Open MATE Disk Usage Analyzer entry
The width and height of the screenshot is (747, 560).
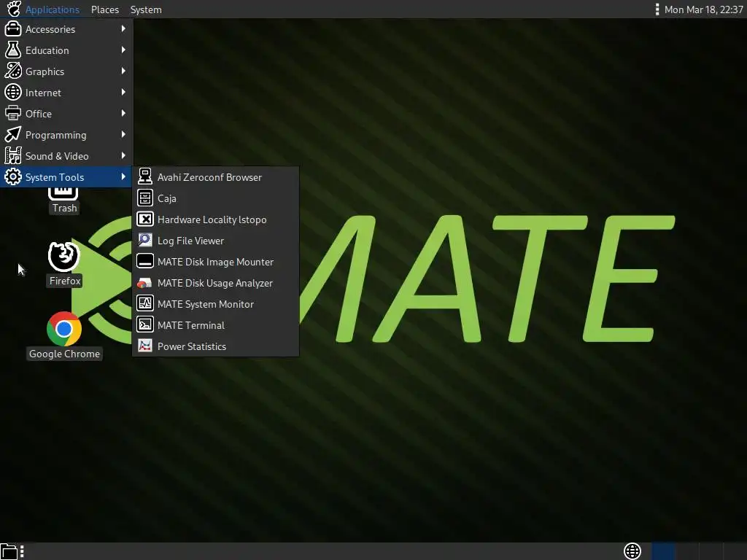click(215, 283)
